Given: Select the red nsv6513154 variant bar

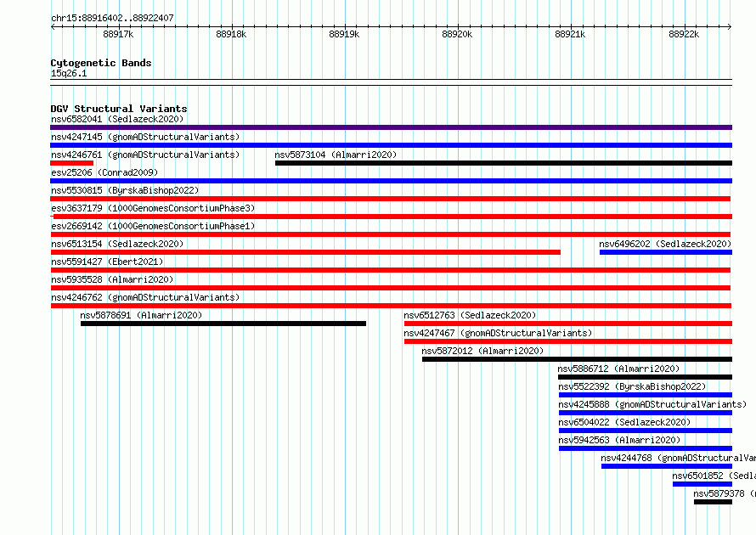Looking at the screenshot, I should 305,252.
